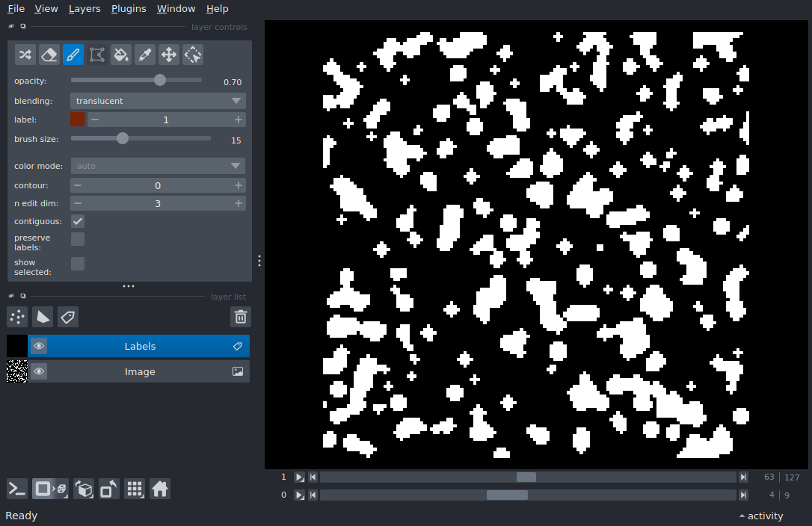Select the Image layer thumbnail

(x=16, y=371)
